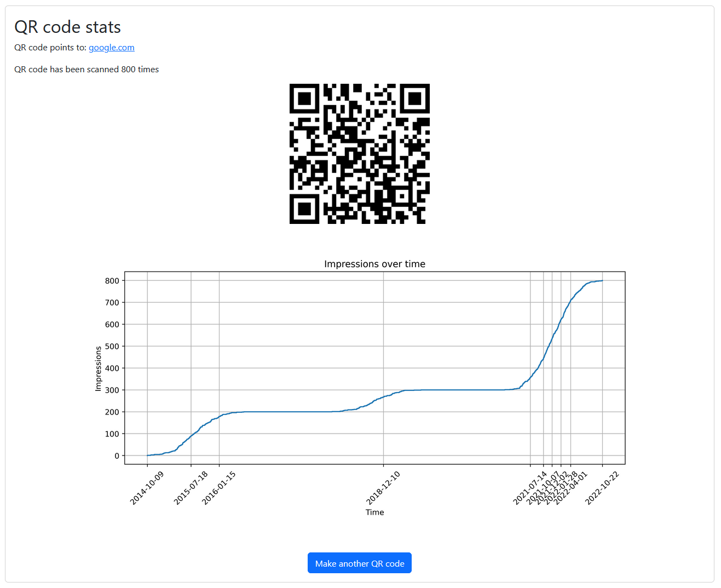The image size is (721, 588).
Task: Click the Make another QR code button
Action: (x=360, y=563)
